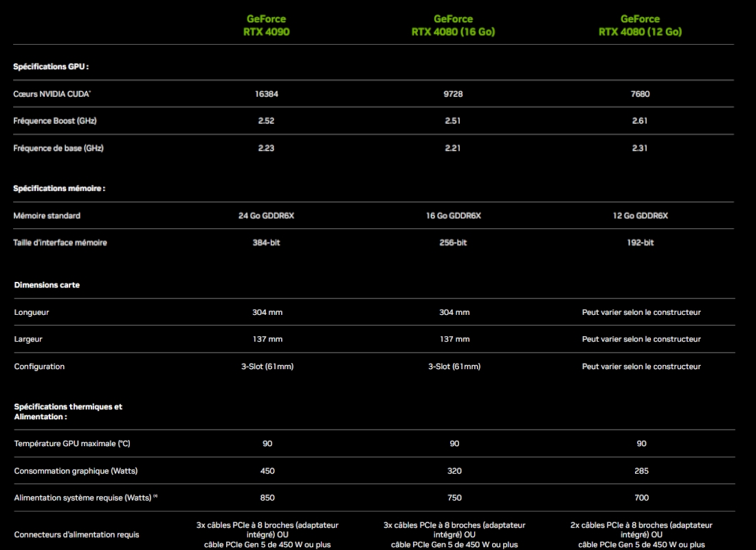Viewport: 756px width, 550px height.
Task: Click the Largeur row label
Action: pyautogui.click(x=28, y=339)
